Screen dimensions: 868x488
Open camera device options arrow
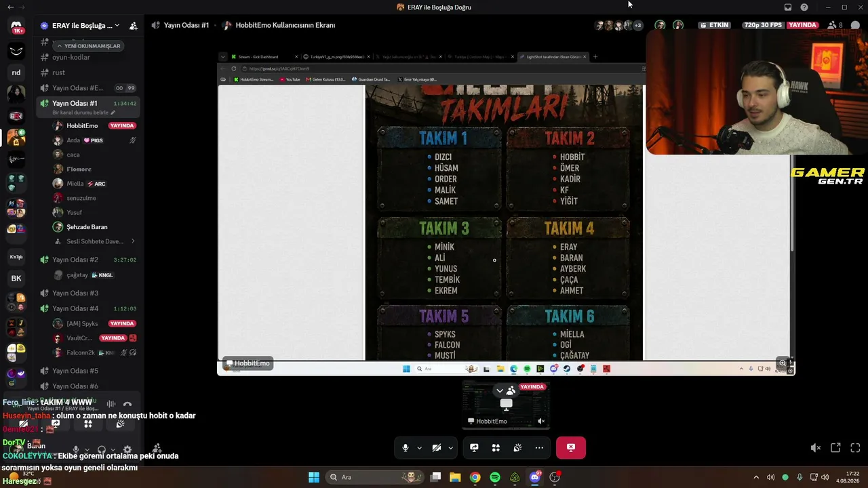pyautogui.click(x=450, y=447)
